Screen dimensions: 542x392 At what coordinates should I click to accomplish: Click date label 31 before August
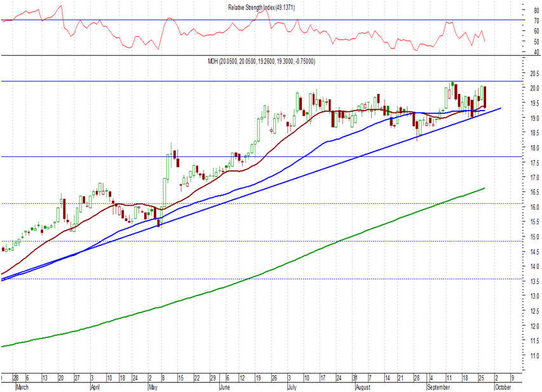click(x=355, y=378)
